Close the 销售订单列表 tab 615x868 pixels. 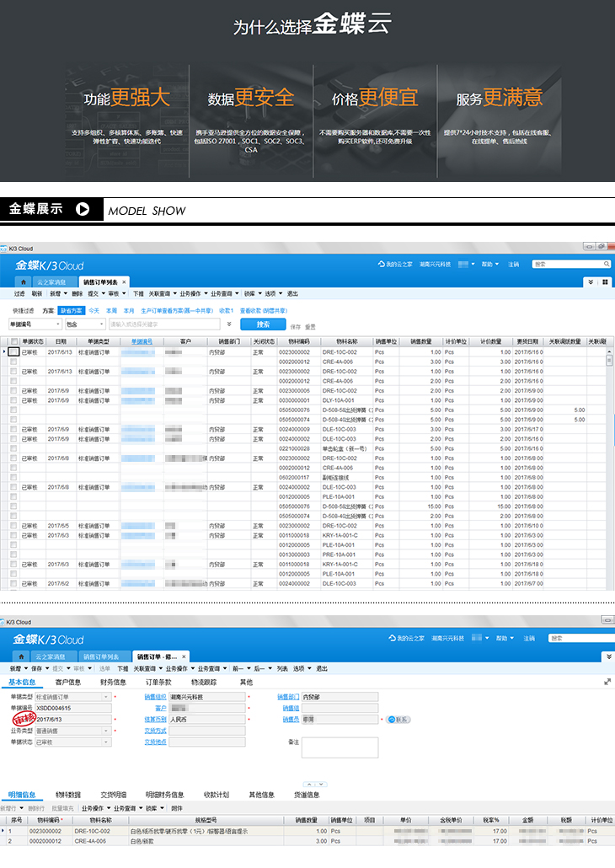pyautogui.click(x=124, y=282)
